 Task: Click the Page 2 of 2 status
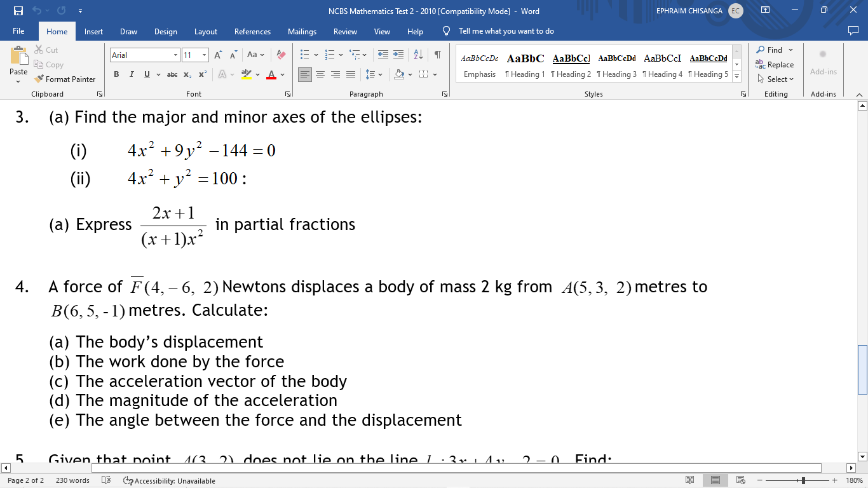click(25, 480)
